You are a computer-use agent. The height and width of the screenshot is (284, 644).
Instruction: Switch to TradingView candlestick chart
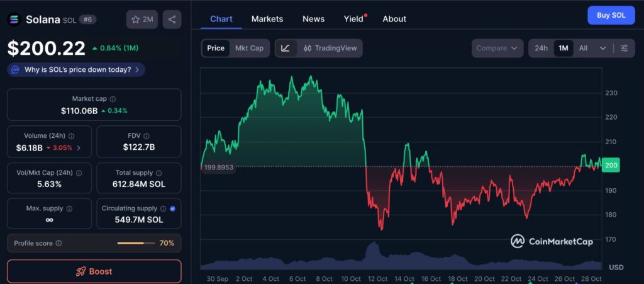pos(330,48)
